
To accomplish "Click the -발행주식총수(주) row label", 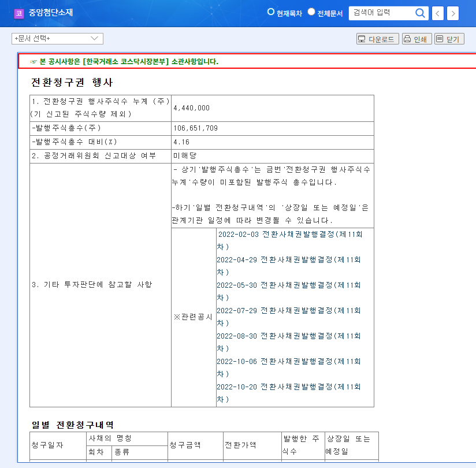I will point(66,128).
